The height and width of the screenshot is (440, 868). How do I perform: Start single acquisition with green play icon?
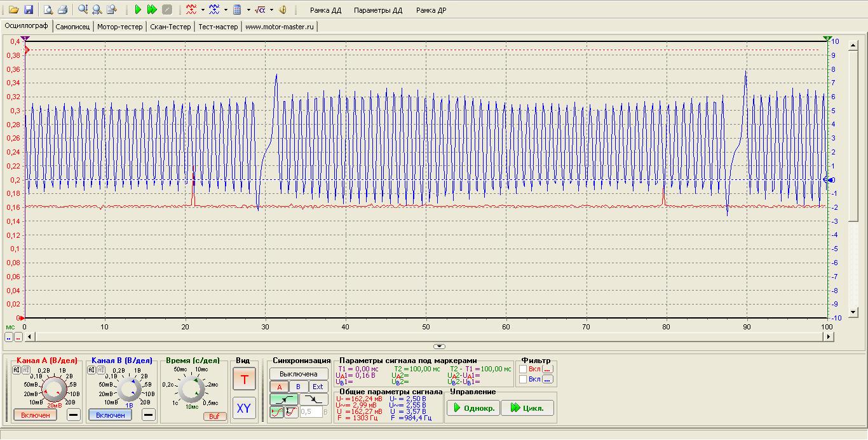[x=138, y=10]
